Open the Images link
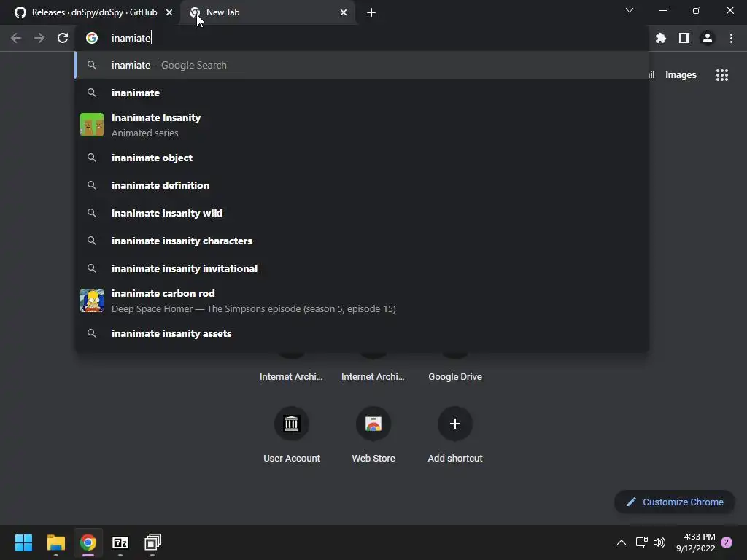The width and height of the screenshot is (747, 560). (681, 75)
